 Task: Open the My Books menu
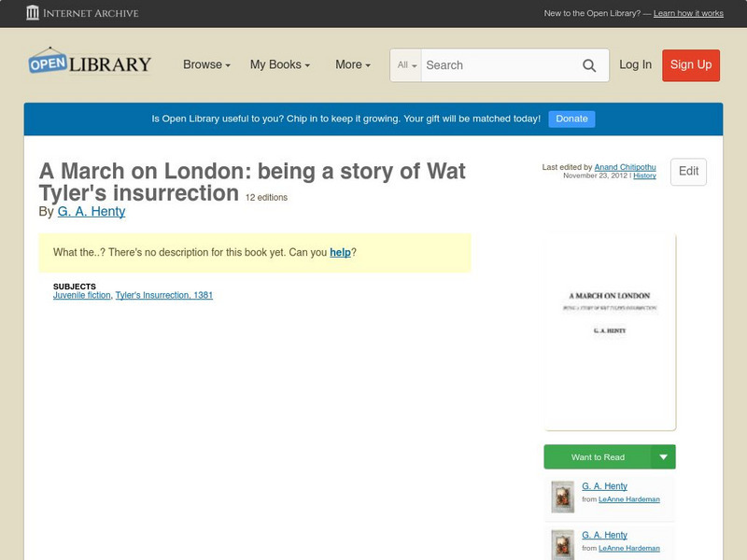[x=277, y=65]
